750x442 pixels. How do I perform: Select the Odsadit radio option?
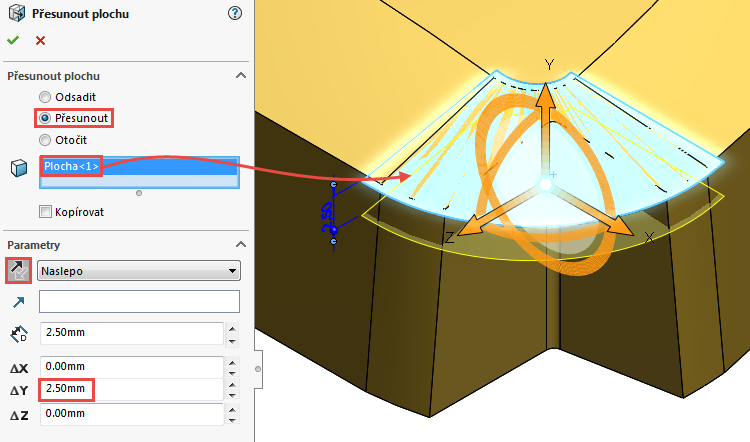click(x=45, y=97)
